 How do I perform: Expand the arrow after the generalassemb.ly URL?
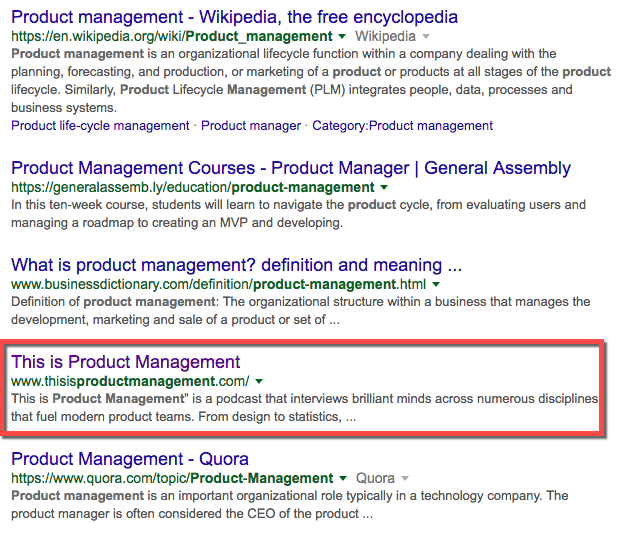click(384, 187)
